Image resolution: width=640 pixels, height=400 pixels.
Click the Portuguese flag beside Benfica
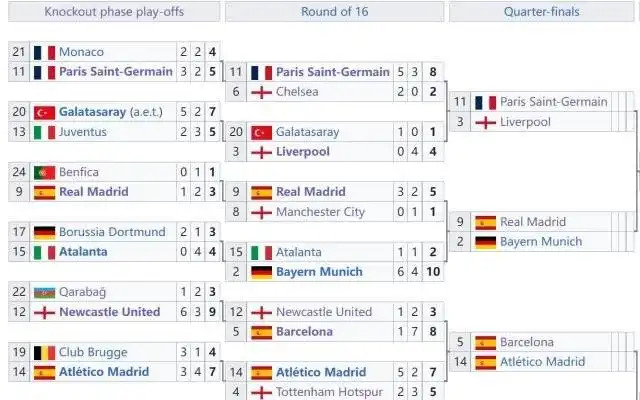pos(44,172)
